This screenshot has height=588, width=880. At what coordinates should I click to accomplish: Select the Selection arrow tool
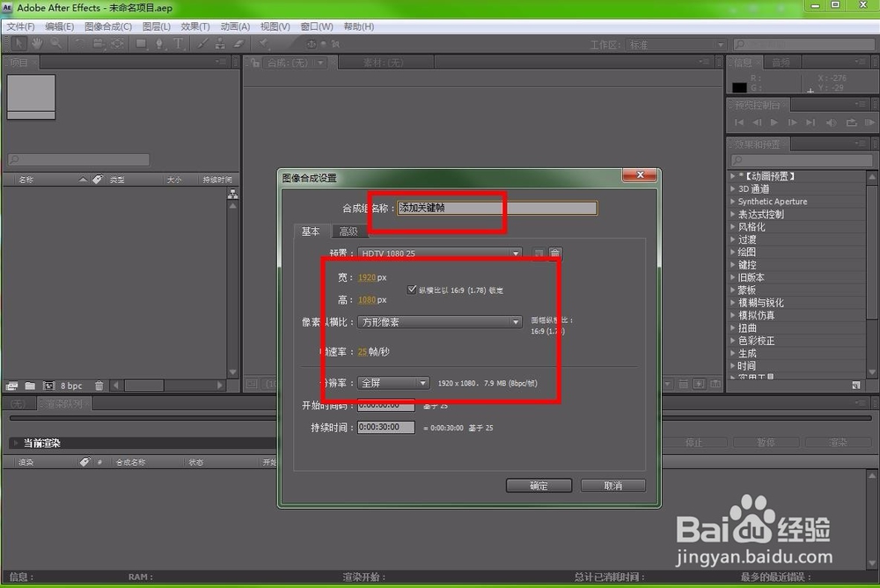tap(18, 43)
